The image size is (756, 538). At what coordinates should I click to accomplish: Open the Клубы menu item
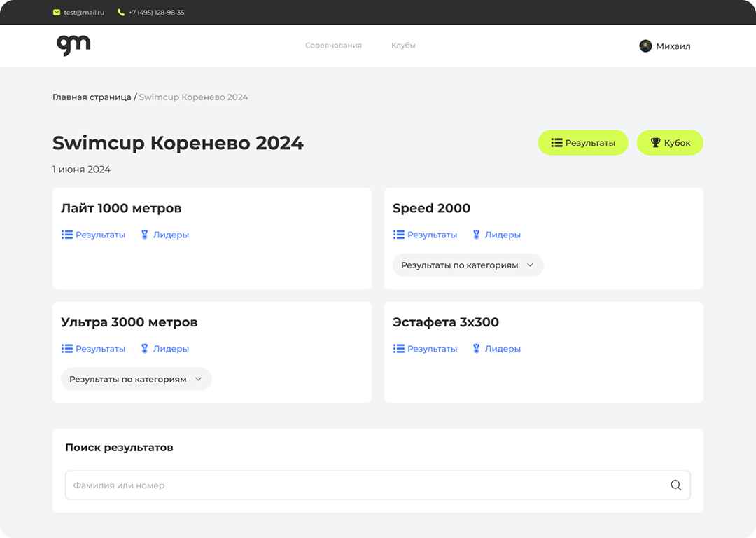pos(403,46)
